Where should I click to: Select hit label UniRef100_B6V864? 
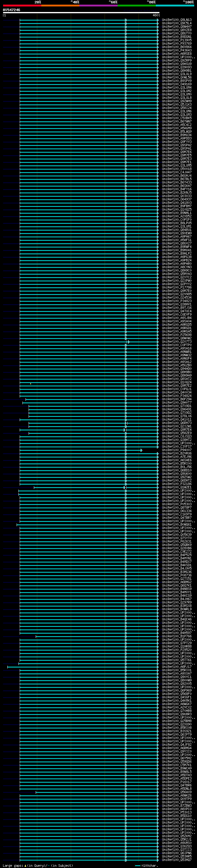[x=177, y=47]
